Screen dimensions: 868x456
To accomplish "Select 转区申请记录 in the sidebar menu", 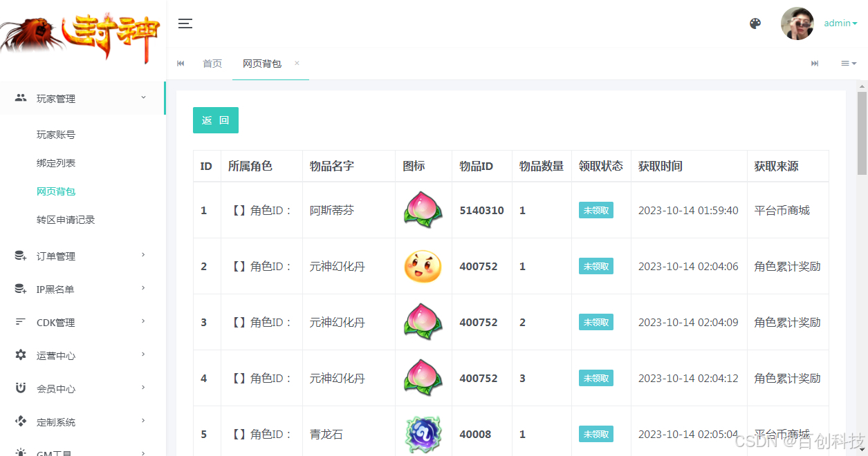I will pyautogui.click(x=65, y=219).
